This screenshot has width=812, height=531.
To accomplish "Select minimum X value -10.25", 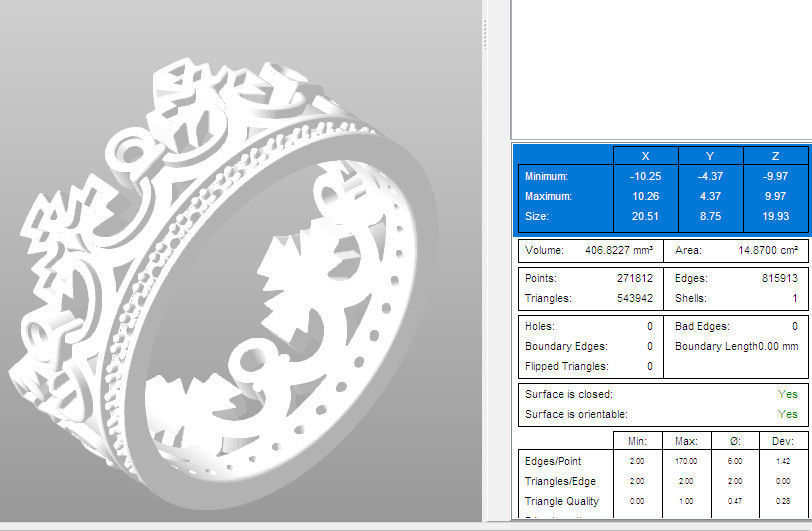I will (645, 176).
